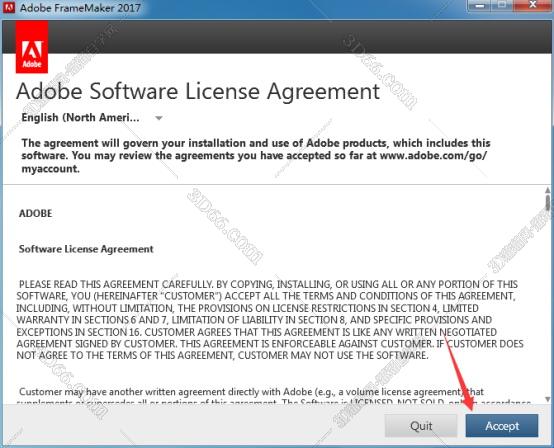Click the Quit button
The width and height of the screenshot is (554, 448).
421,425
